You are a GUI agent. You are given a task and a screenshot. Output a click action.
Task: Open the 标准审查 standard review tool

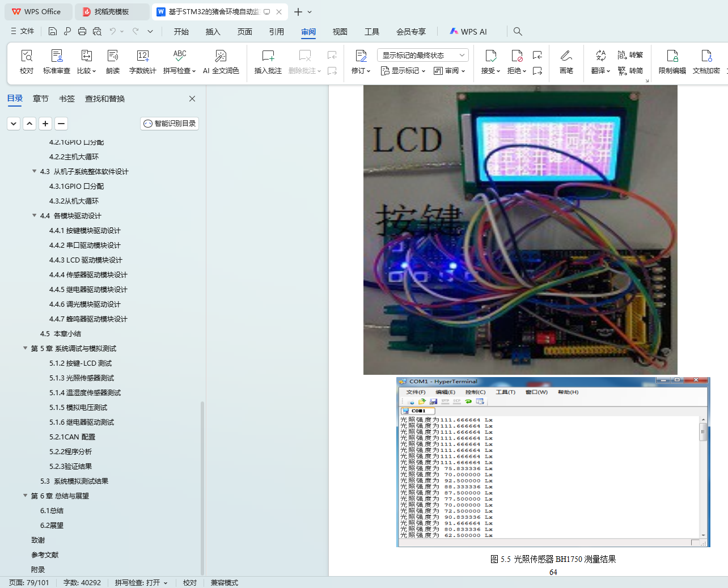57,61
